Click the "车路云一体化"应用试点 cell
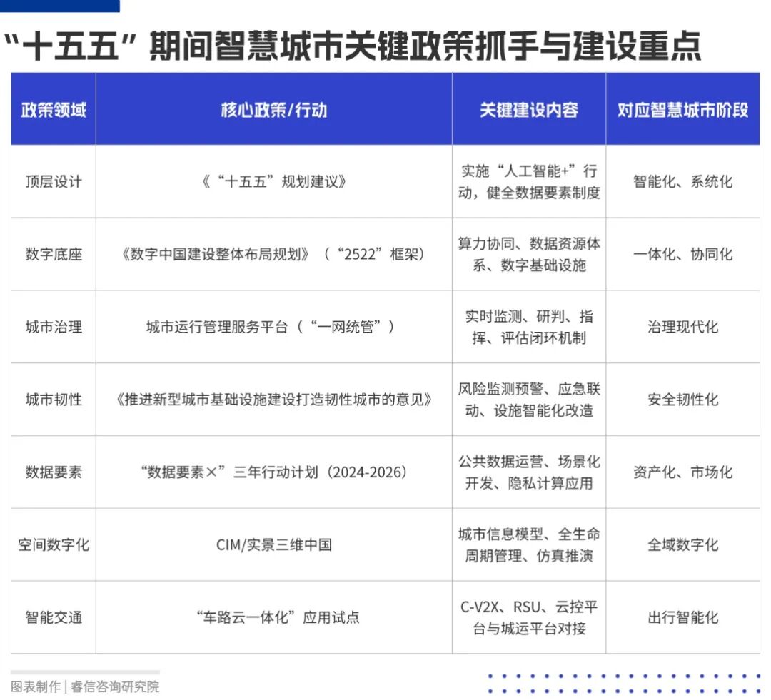This screenshot has width=771, height=700. pos(277,617)
